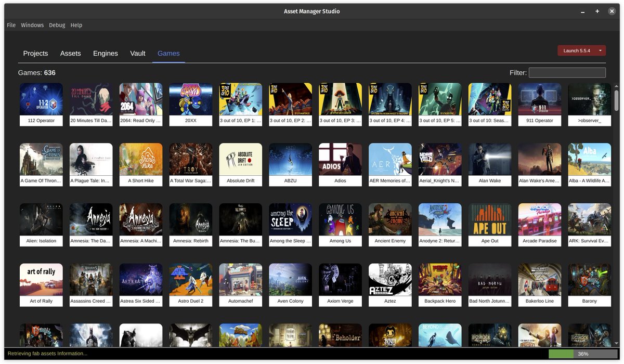The width and height of the screenshot is (624, 364).
Task: Click the Aerial_Knight's label text
Action: coord(440,181)
